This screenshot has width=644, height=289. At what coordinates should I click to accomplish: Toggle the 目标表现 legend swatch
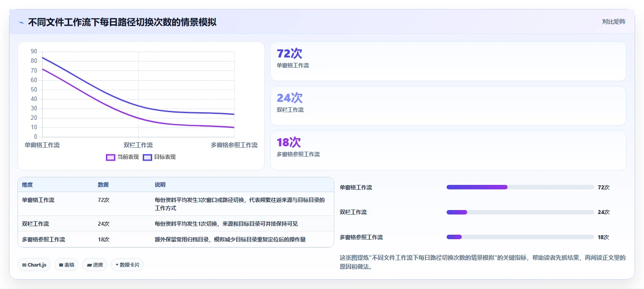click(147, 157)
